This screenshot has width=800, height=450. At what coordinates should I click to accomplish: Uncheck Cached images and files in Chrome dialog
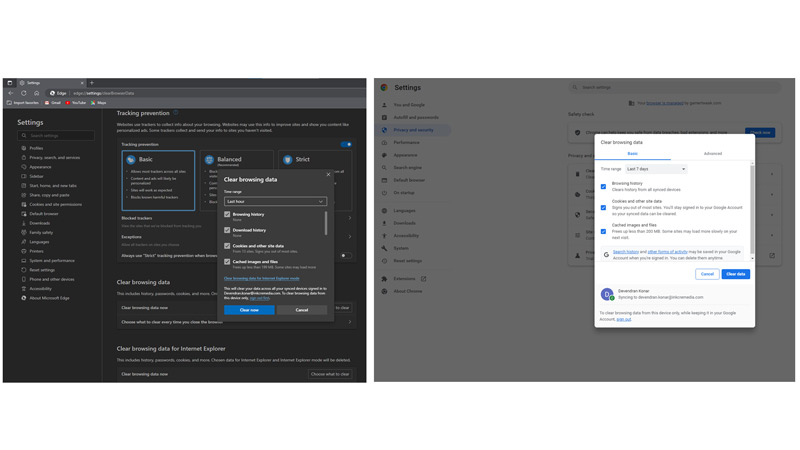click(x=604, y=232)
